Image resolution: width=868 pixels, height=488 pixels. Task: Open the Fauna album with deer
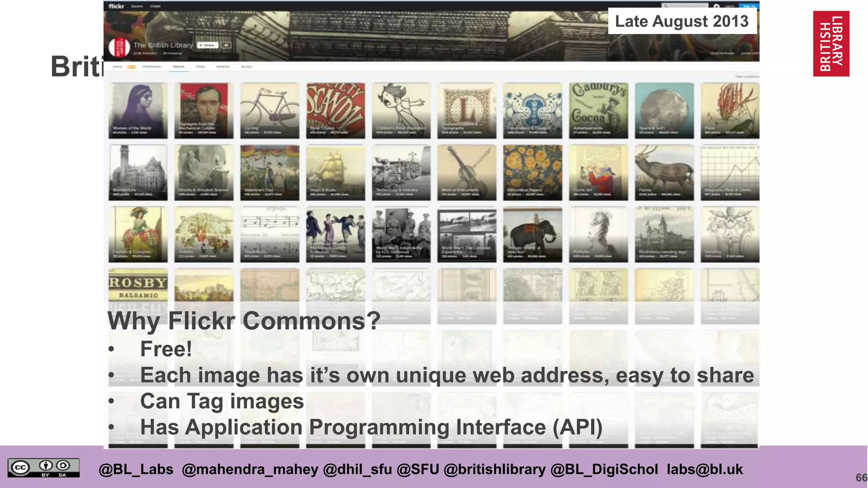click(x=665, y=172)
